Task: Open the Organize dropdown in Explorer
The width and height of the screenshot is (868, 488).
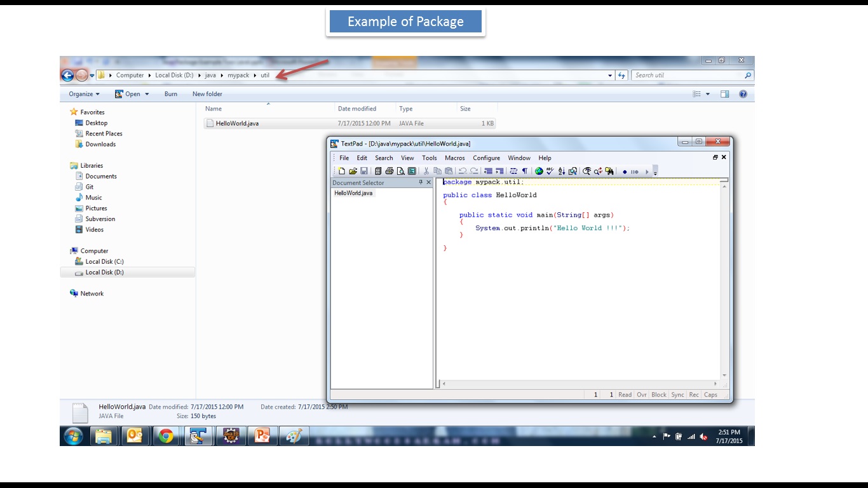Action: 84,94
